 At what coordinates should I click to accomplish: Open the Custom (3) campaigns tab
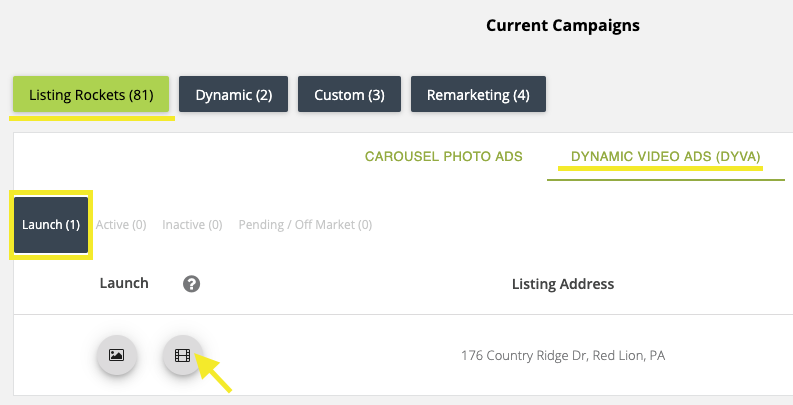click(x=349, y=95)
